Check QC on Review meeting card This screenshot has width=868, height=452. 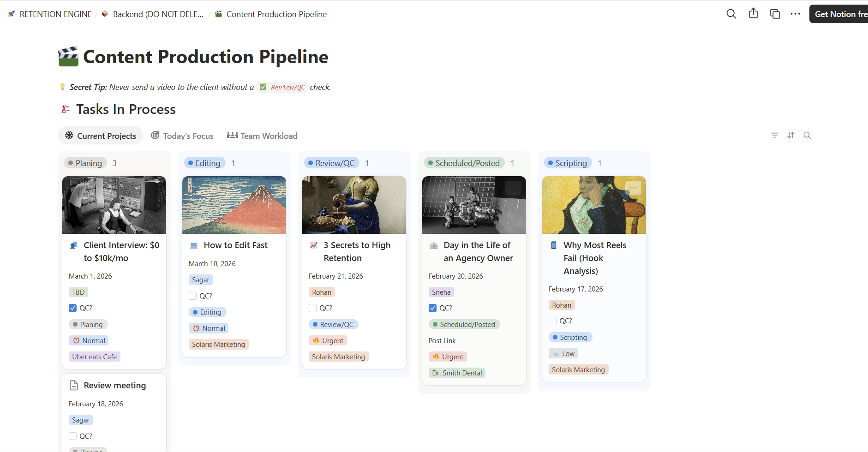point(73,436)
